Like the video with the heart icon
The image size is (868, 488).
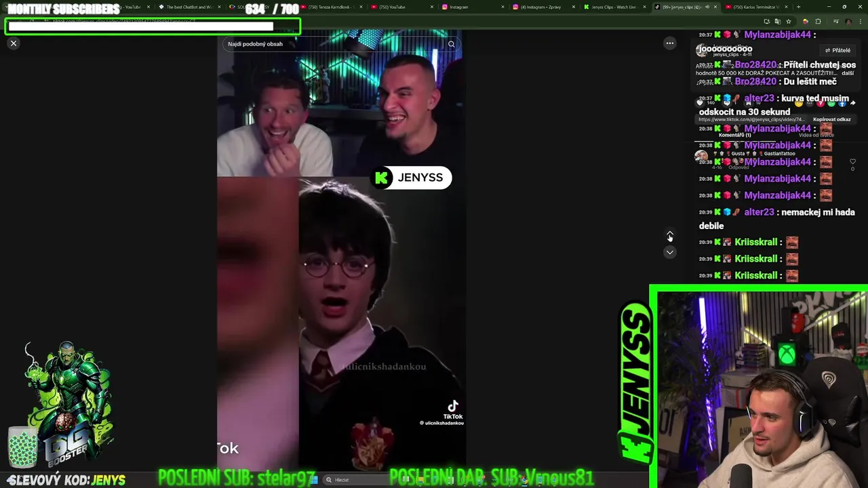[x=700, y=102]
